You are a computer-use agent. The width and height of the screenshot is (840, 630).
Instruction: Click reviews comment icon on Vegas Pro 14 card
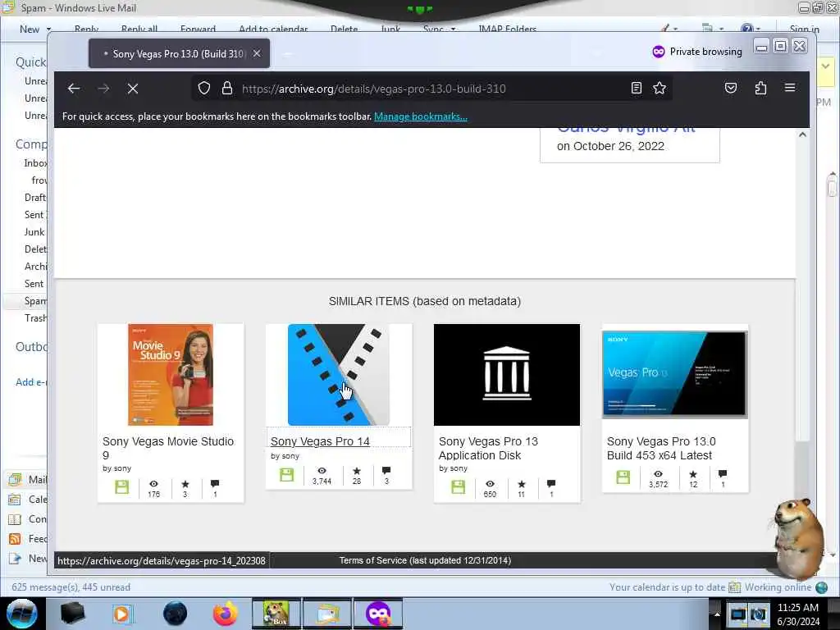pos(386,471)
